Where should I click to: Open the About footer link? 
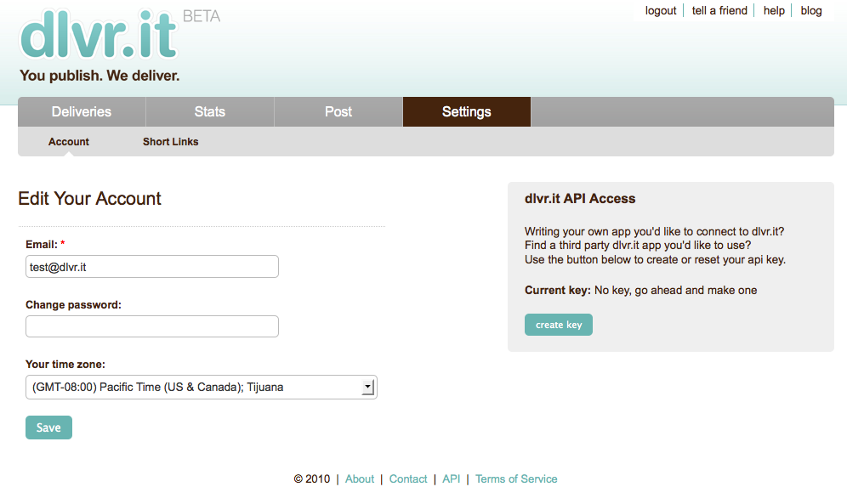pos(359,479)
